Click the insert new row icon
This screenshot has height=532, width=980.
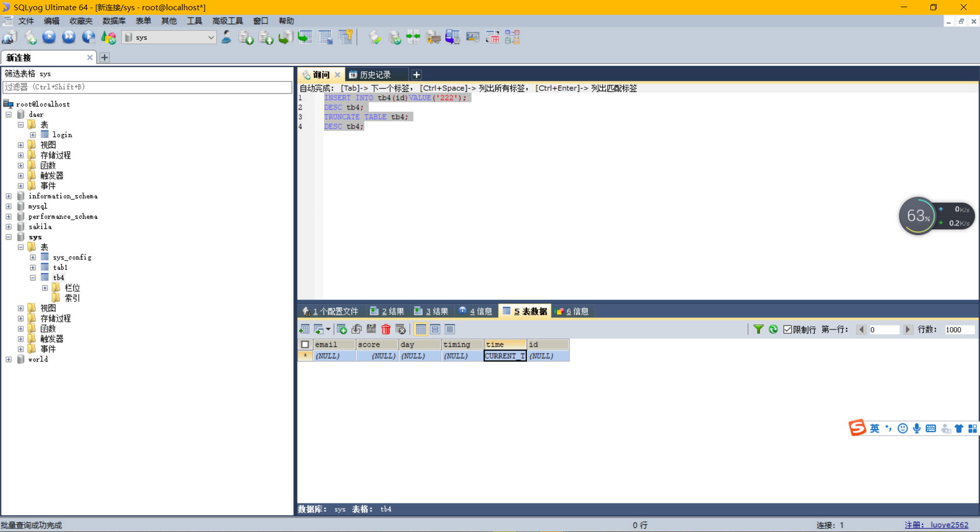coord(342,330)
